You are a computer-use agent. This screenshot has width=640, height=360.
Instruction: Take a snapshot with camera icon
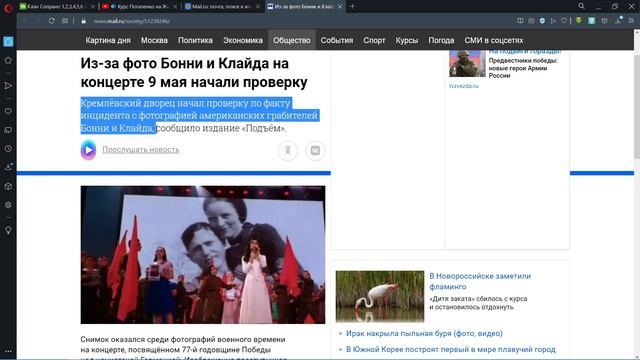pyautogui.click(x=531, y=21)
